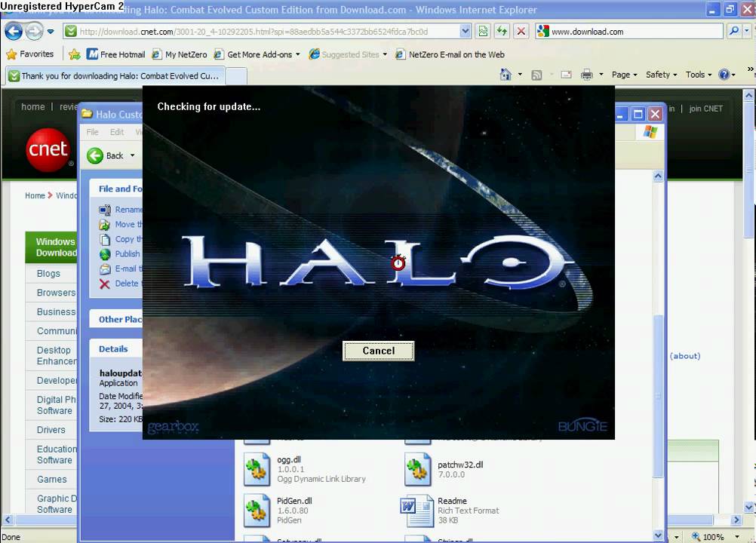The height and width of the screenshot is (543, 756).
Task: Expand the address bar history dropdown
Action: coord(465,32)
